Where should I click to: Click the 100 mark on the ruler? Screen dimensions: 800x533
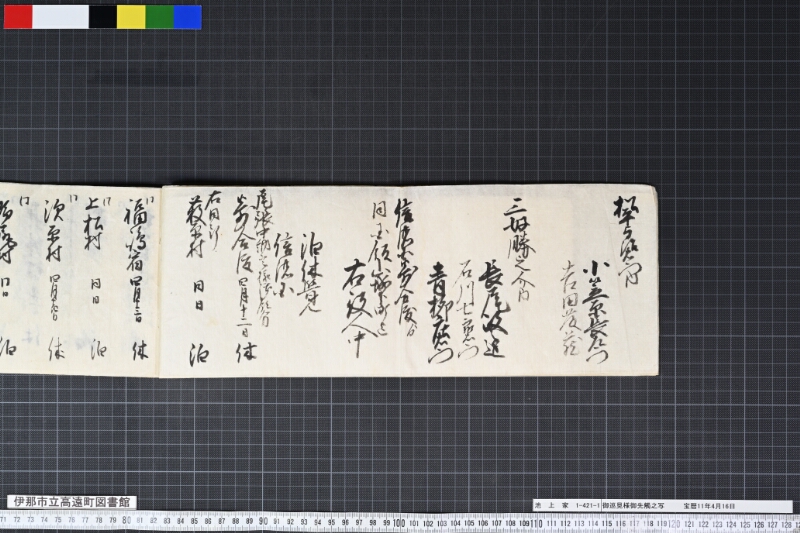click(398, 523)
